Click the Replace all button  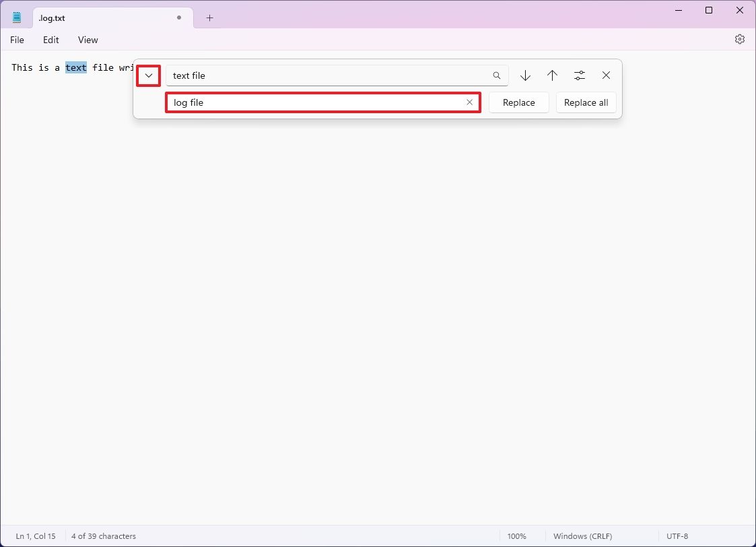pos(586,102)
